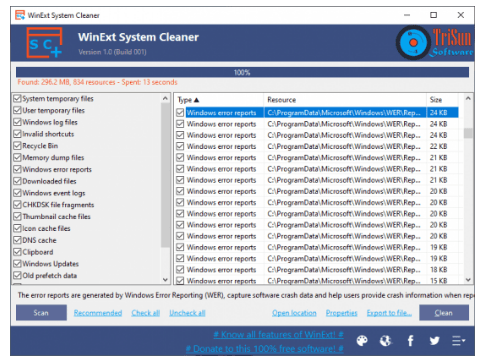Click the TriSun Software logo
Image resolution: width=482 pixels, height=363 pixels.
(434, 43)
